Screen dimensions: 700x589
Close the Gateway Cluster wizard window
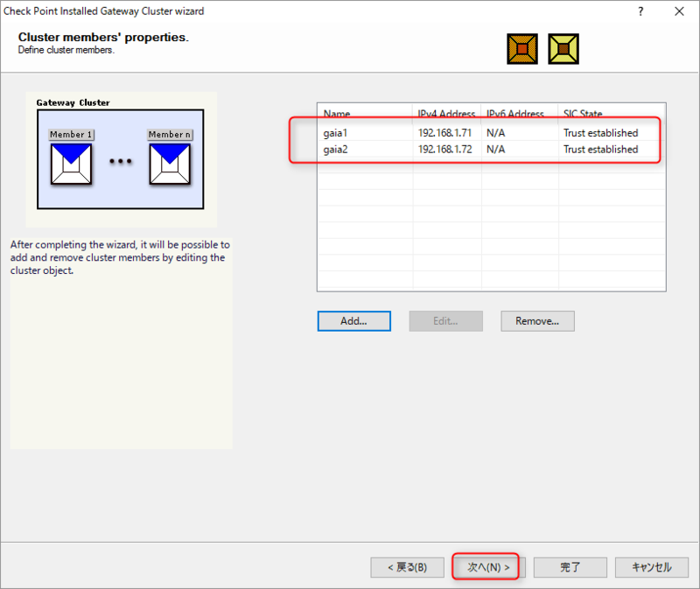coord(679,11)
